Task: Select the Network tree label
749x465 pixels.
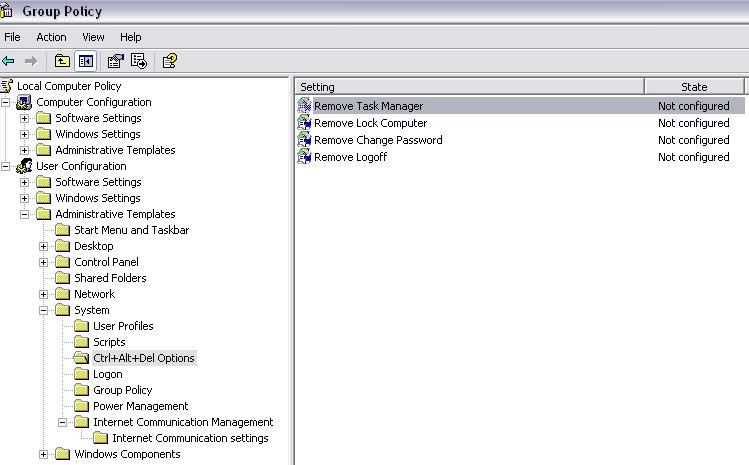Action: tap(94, 294)
